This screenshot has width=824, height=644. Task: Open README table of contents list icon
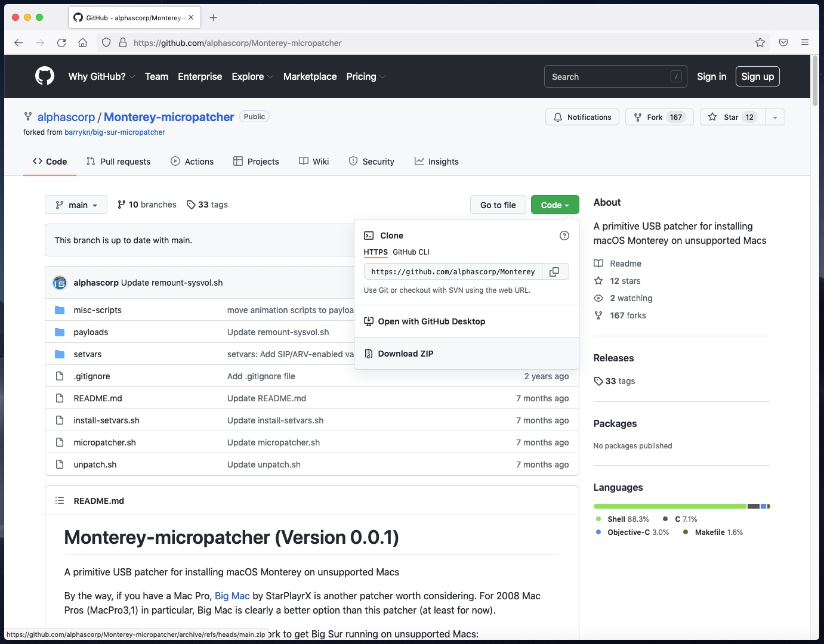tap(60, 501)
